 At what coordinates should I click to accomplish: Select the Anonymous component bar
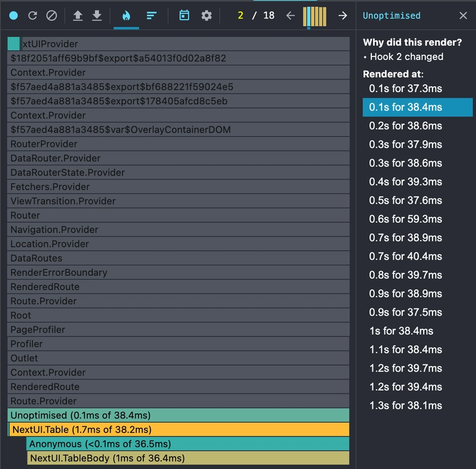pyautogui.click(x=187, y=443)
